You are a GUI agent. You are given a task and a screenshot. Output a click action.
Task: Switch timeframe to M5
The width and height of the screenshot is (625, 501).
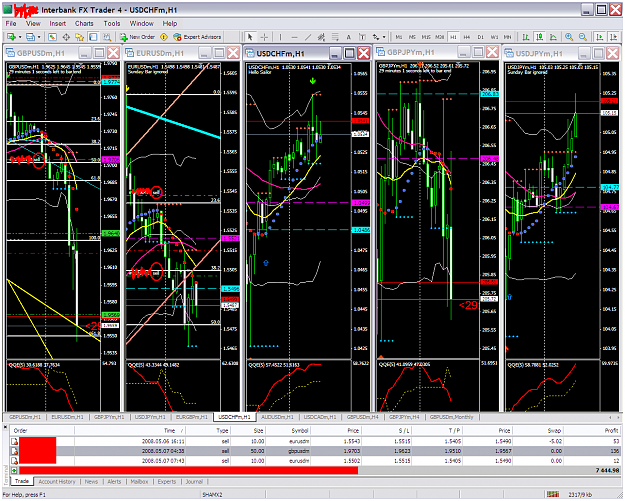pyautogui.click(x=412, y=37)
